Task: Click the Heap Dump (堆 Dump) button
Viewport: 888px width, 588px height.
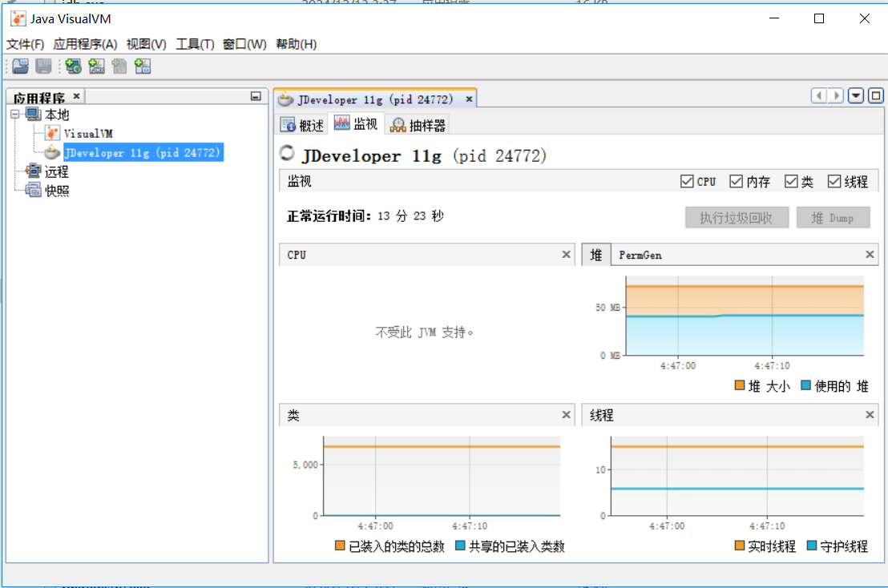Action: click(x=833, y=218)
